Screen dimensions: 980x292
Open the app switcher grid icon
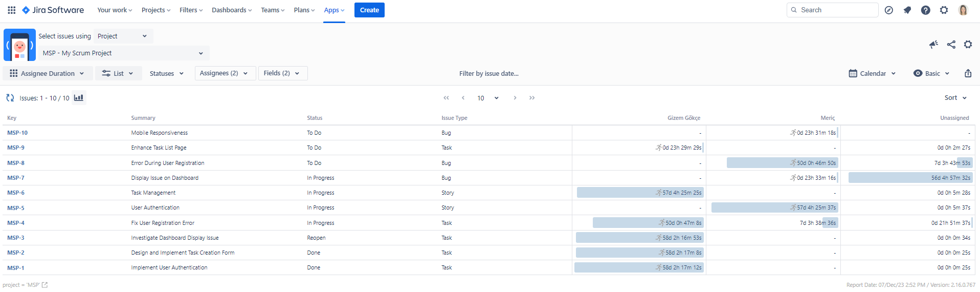11,10
